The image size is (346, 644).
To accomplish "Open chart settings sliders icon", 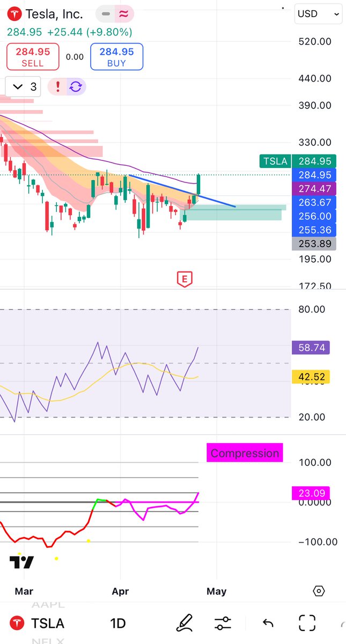I will 223,623.
